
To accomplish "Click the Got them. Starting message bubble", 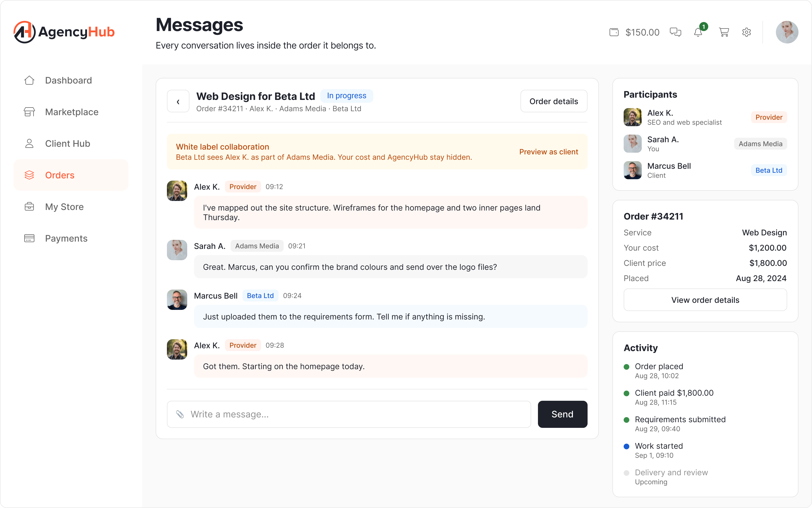I will [x=390, y=366].
